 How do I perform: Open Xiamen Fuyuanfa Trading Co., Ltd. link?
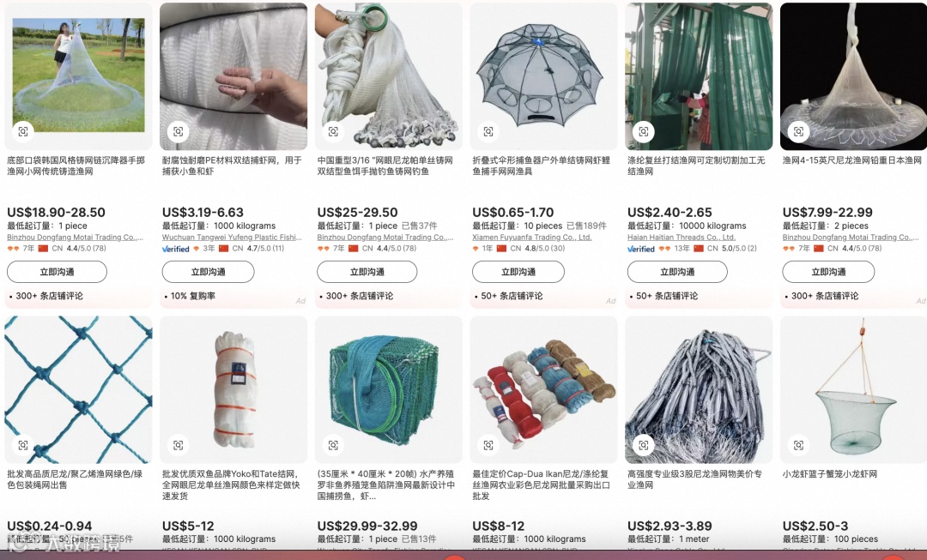[x=531, y=237]
